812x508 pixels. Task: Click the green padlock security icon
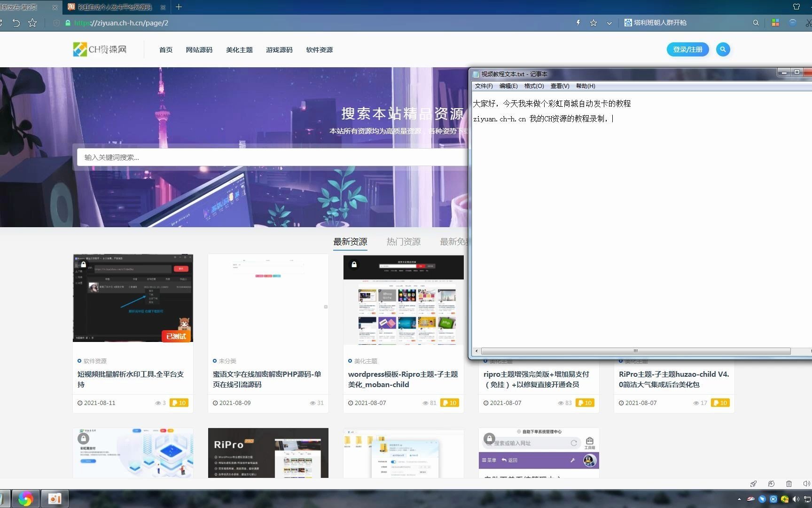tap(68, 23)
